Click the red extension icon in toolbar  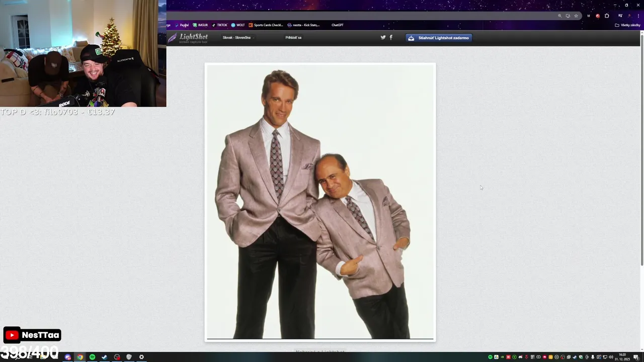click(x=598, y=16)
